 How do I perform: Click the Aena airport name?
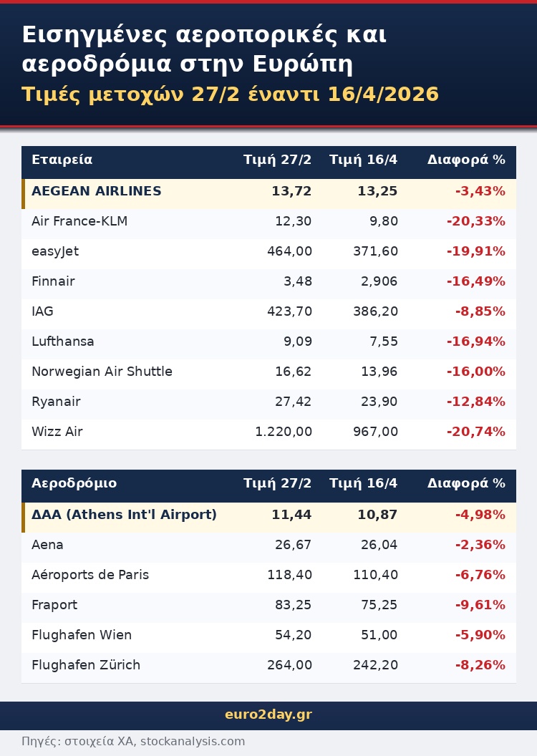click(x=47, y=545)
